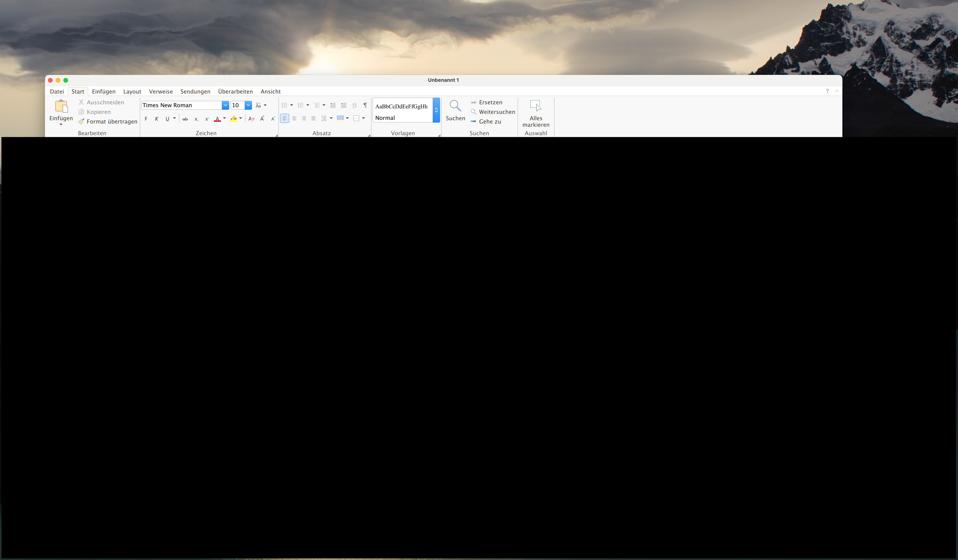Select the Start tab

click(78, 92)
